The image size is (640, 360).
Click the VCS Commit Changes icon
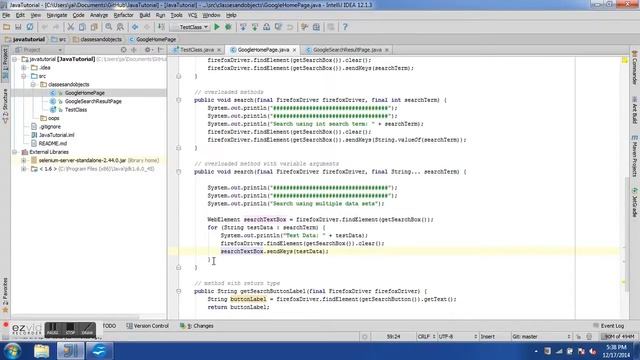pyautogui.click(x=255, y=27)
